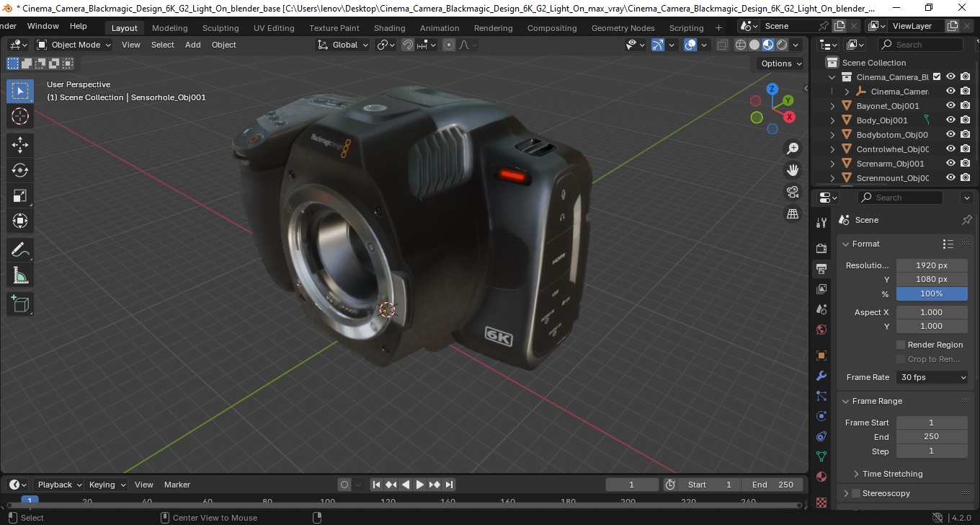Viewport: 980px width, 525px height.
Task: Open the Object Mode dropdown
Action: [74, 45]
